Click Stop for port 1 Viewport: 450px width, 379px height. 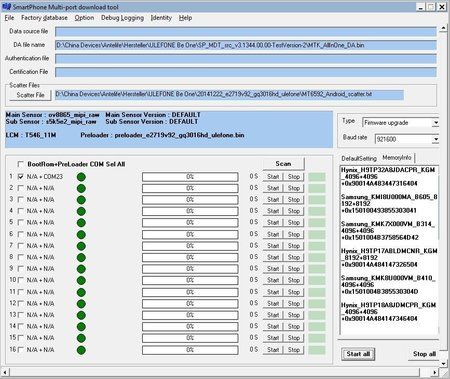[x=294, y=177]
